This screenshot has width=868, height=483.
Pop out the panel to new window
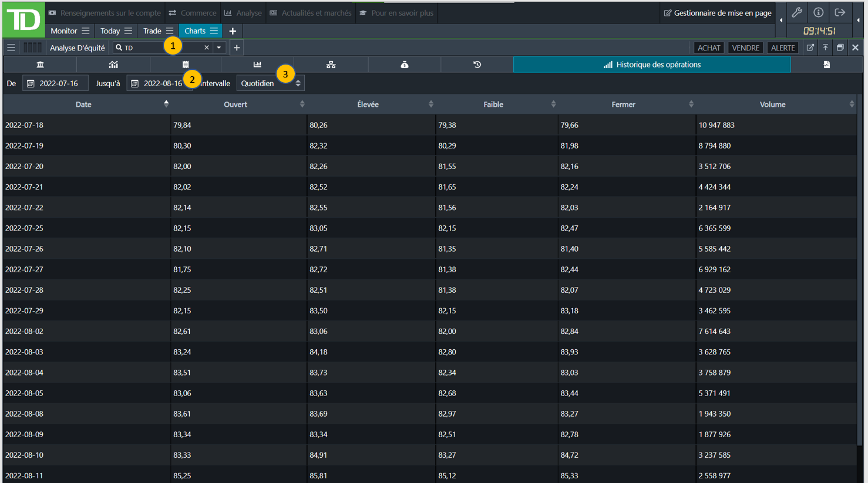tap(810, 48)
